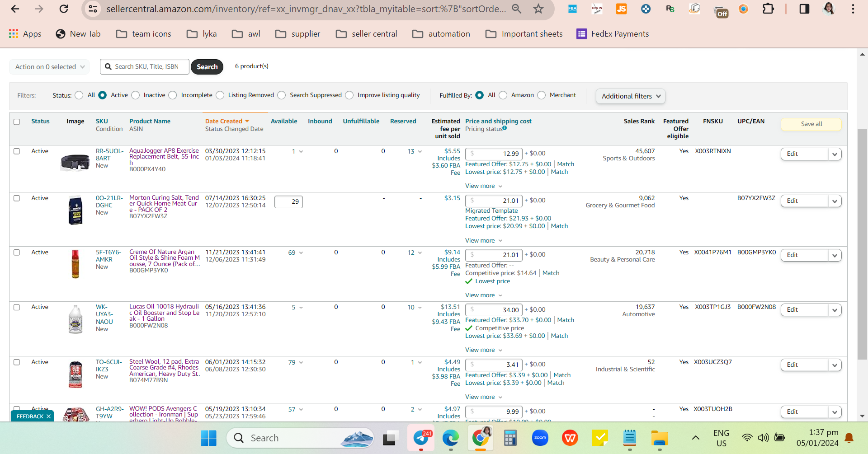Screen dimensions: 868x454
Task: Select the All status radio button
Action: [79, 95]
